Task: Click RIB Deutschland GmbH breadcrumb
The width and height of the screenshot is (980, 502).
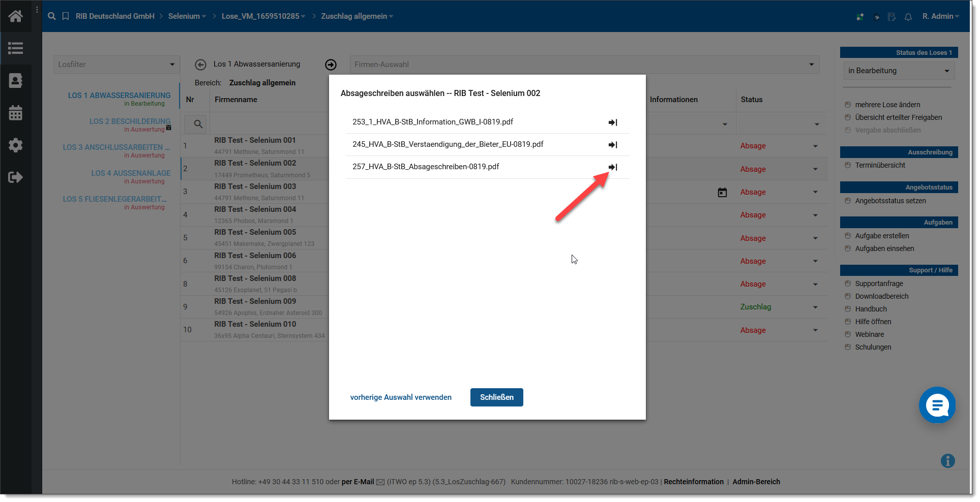Action: pos(115,16)
